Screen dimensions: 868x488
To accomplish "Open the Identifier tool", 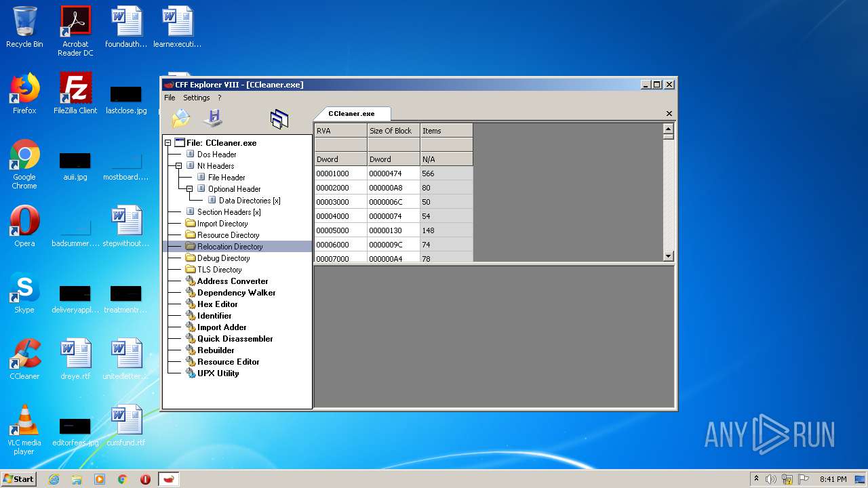I will click(214, 316).
